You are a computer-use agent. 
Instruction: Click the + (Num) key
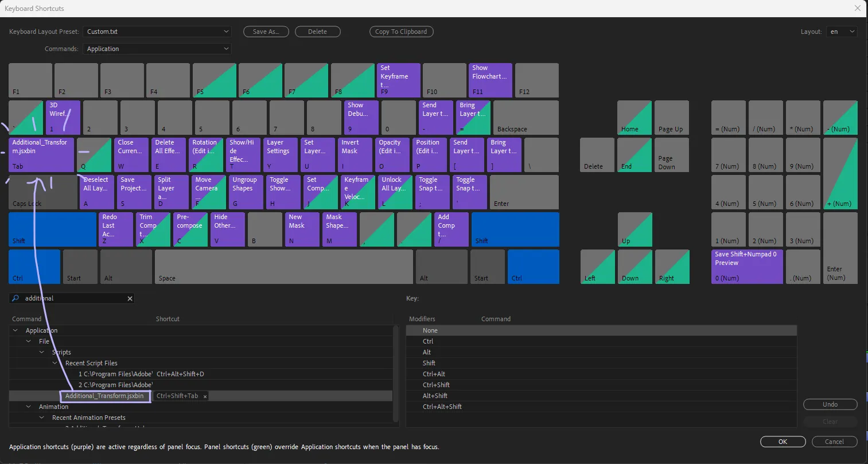tap(840, 173)
